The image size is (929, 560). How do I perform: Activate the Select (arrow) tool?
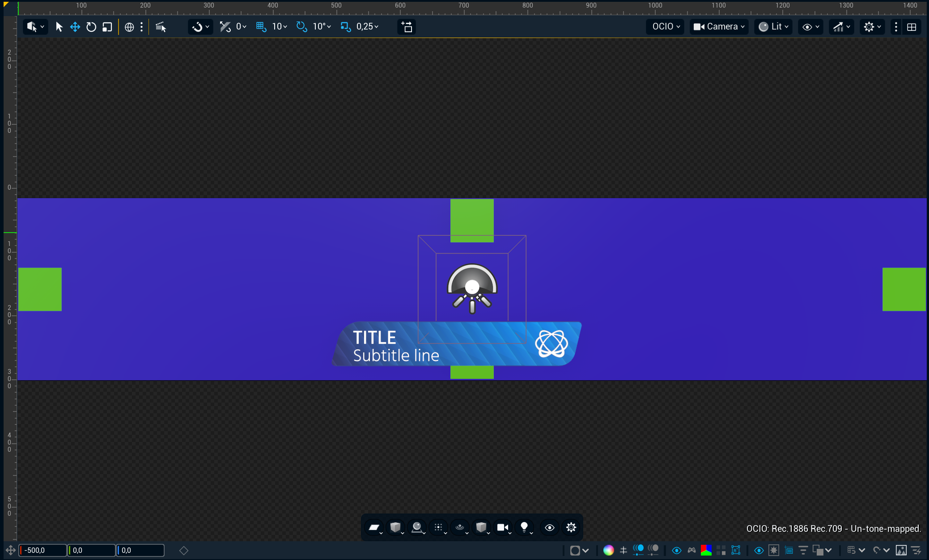[x=59, y=27]
